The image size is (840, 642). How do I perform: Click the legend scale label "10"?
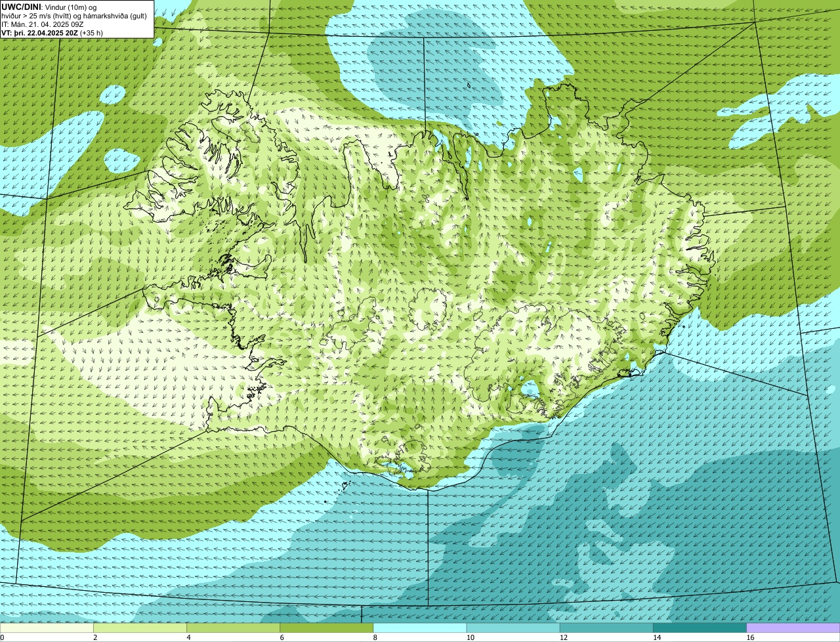(471, 637)
